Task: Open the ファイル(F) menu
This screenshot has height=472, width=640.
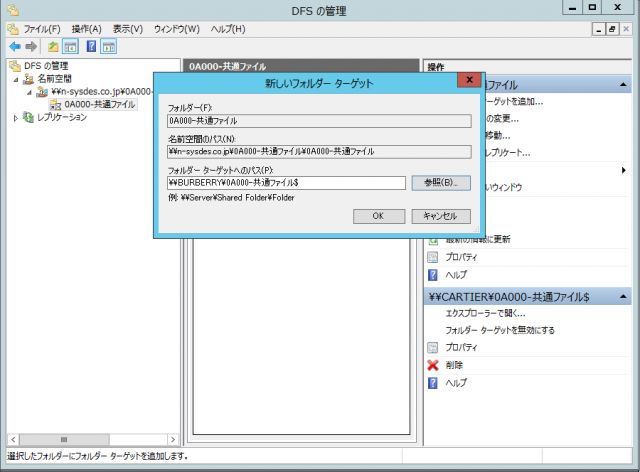Action: pos(42,29)
